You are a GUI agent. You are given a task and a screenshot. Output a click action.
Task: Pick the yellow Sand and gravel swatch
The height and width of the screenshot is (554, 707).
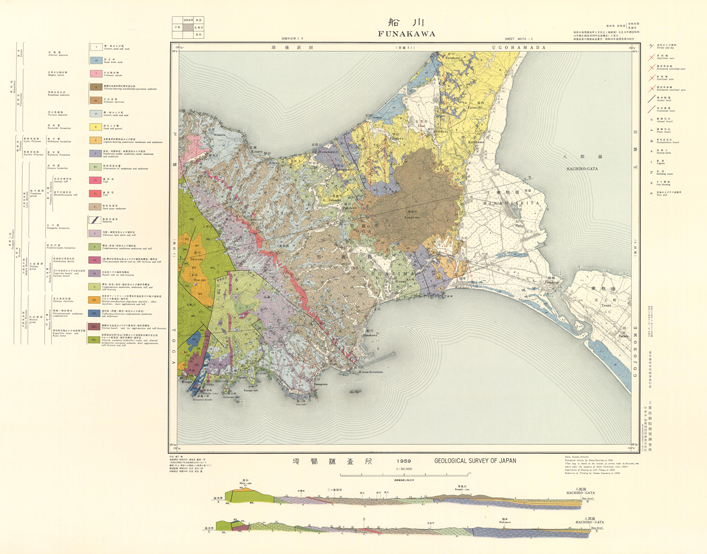click(x=95, y=127)
